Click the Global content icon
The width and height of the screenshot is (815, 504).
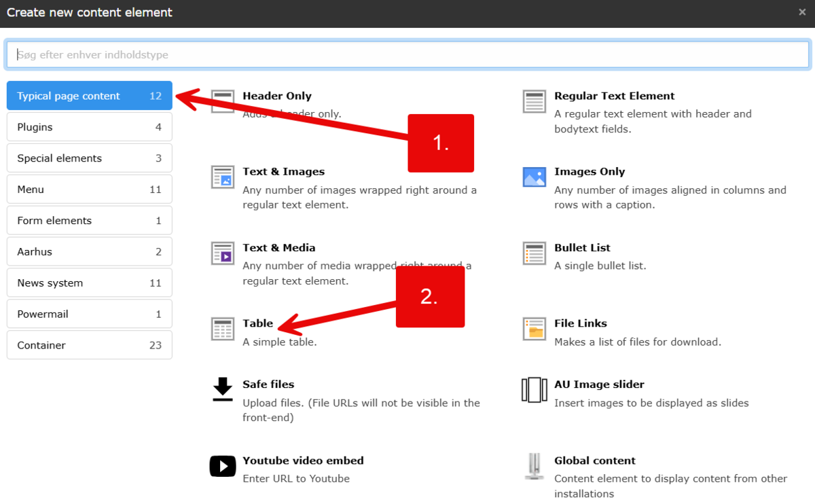pyautogui.click(x=534, y=466)
